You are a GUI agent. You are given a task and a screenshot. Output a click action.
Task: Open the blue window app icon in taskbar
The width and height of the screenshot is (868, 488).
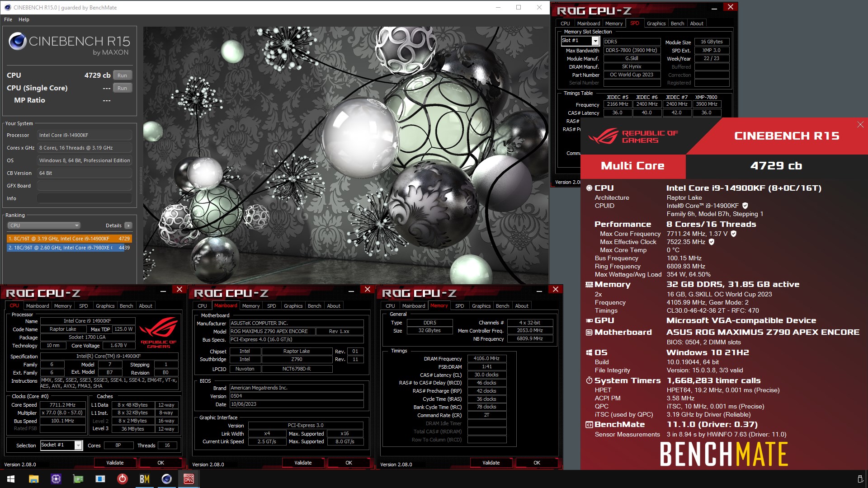pyautogui.click(x=100, y=479)
